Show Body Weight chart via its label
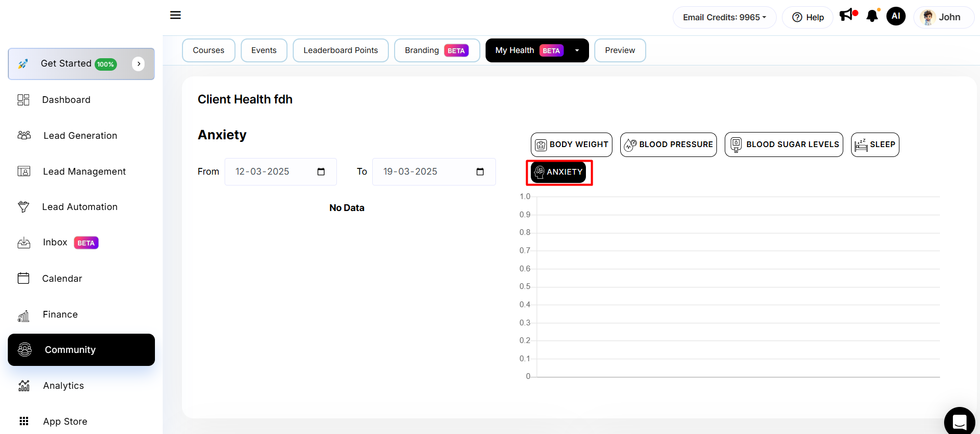 point(579,144)
